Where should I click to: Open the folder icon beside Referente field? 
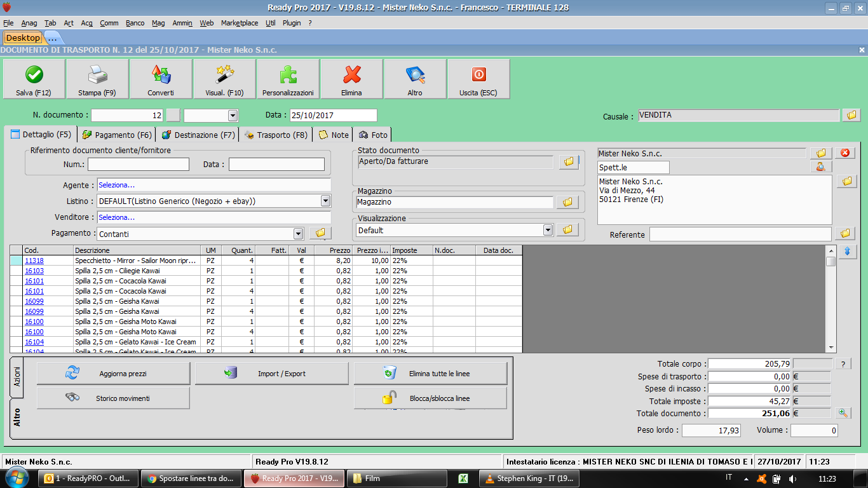(844, 234)
